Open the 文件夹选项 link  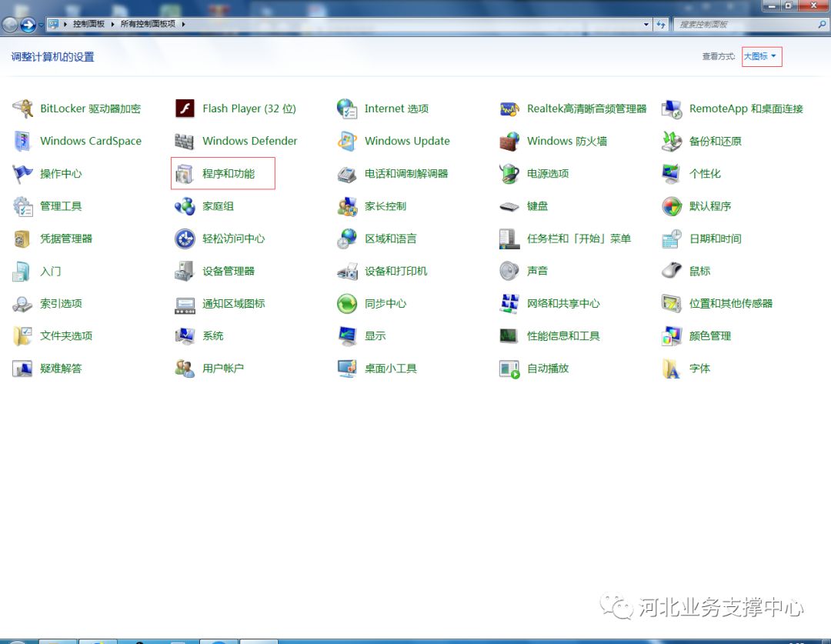65,336
